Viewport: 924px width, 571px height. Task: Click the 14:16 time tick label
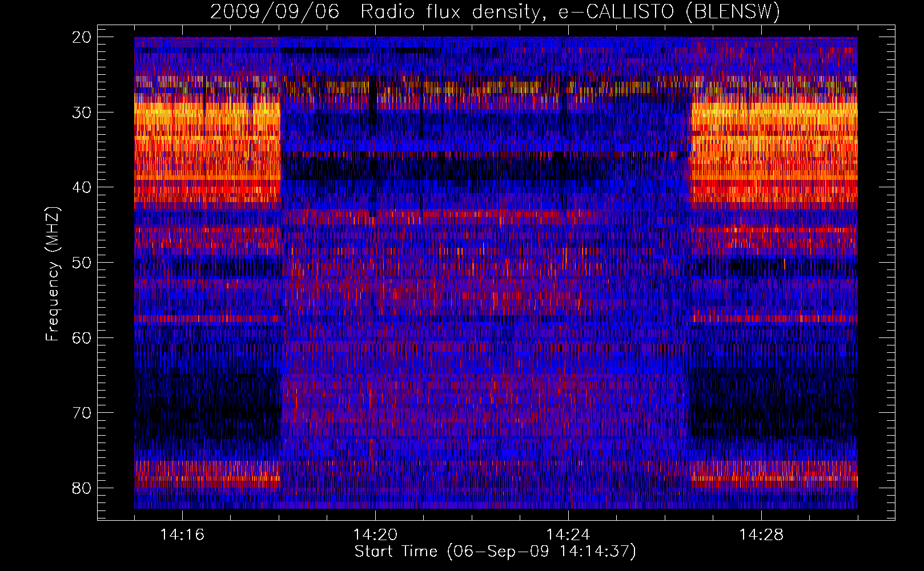[182, 535]
